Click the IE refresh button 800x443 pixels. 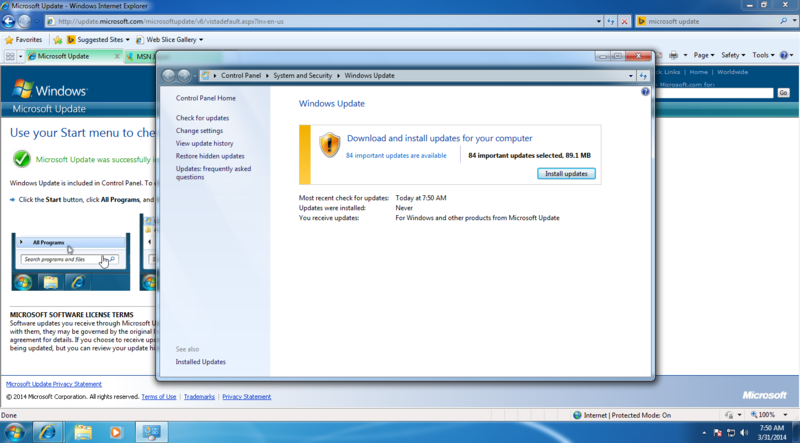tap(611, 21)
